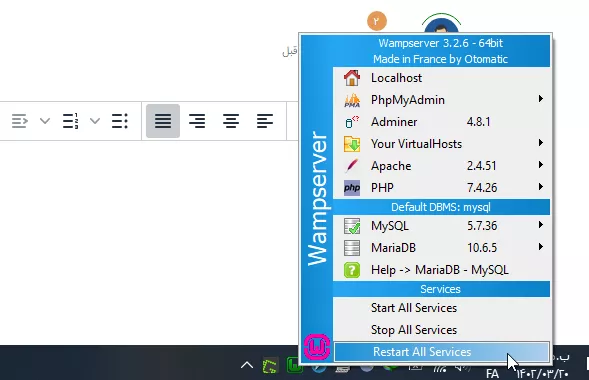Click PHP version 7.4.26

pyautogui.click(x=482, y=188)
